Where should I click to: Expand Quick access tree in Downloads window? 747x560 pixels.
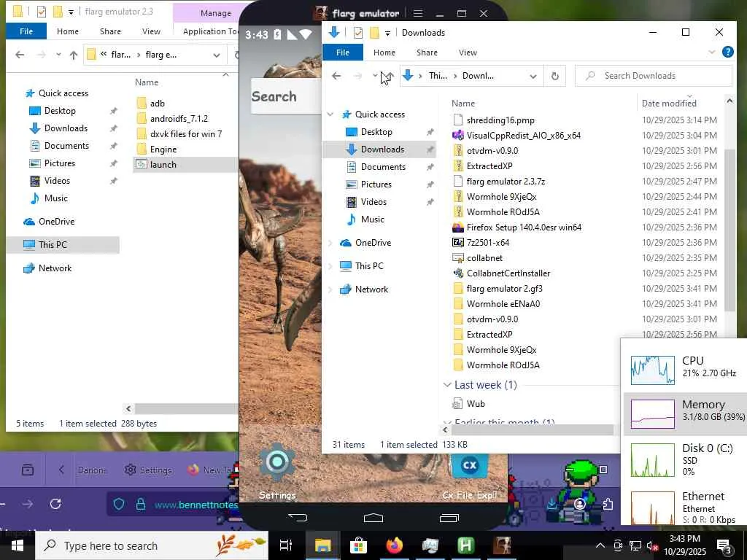[x=330, y=114]
